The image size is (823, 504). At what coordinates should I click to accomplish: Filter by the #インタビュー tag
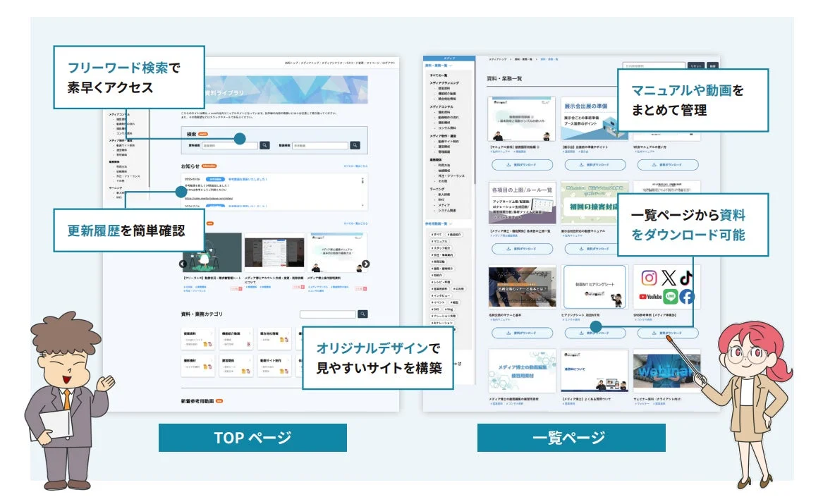click(x=440, y=296)
